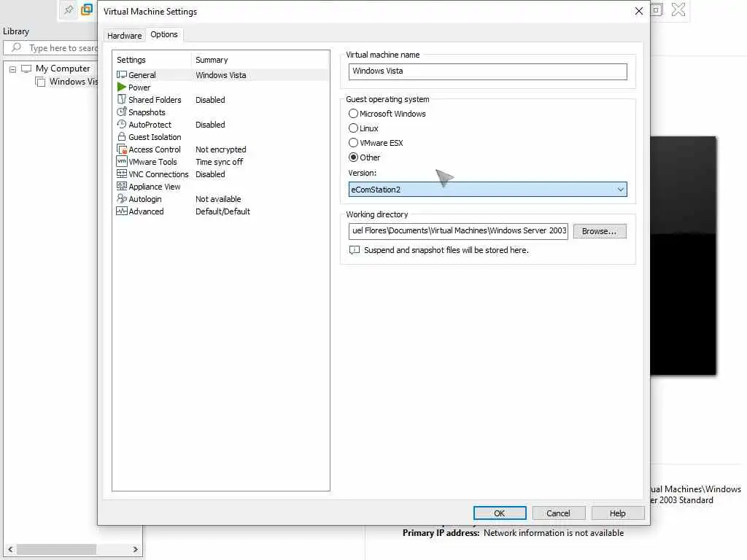Click 'Not encrypted' summary text

[x=220, y=149]
